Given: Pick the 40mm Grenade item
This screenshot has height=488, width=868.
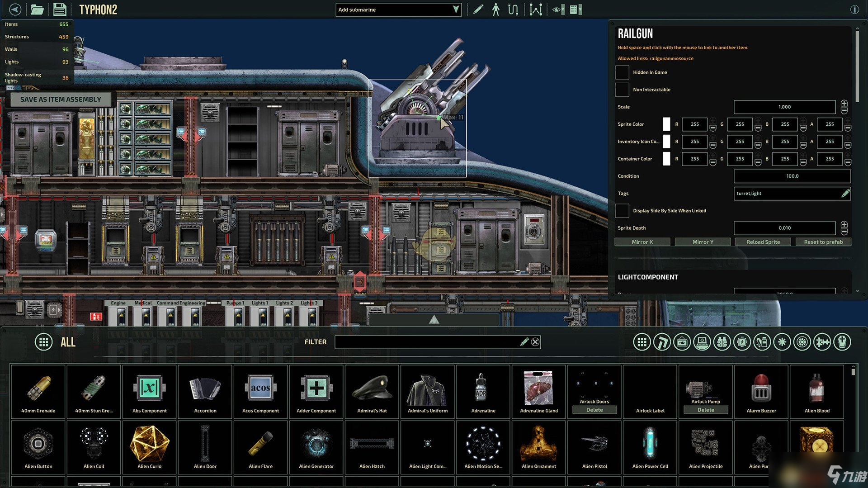Looking at the screenshot, I should 38,392.
